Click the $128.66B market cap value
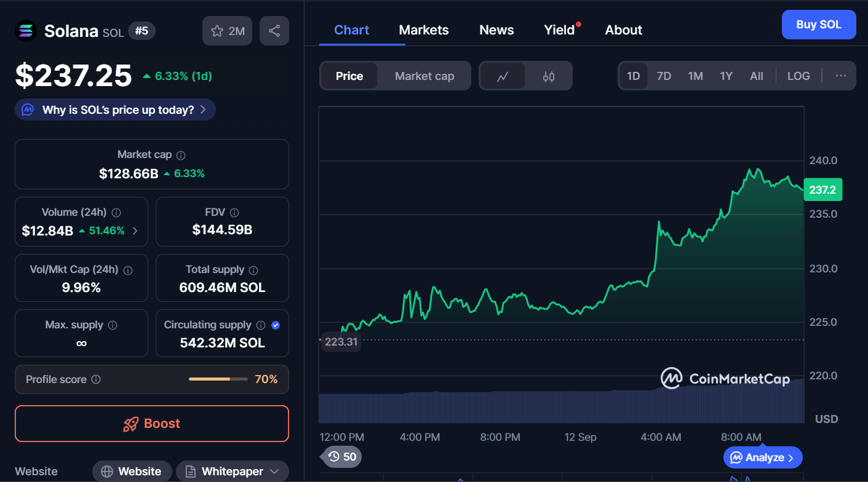This screenshot has width=868, height=482. point(129,173)
